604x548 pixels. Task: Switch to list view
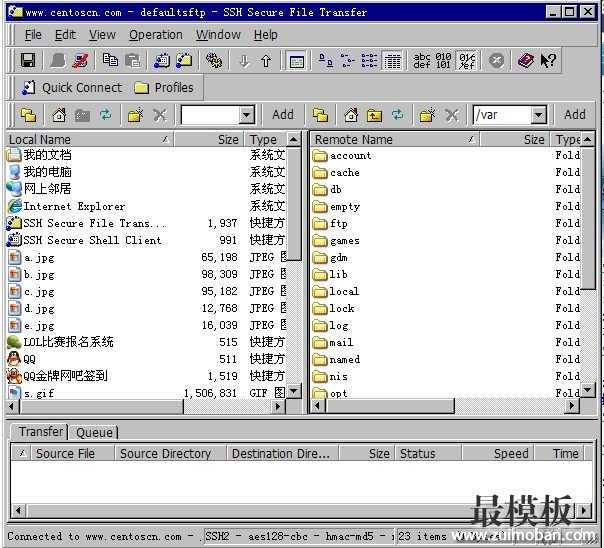[x=369, y=60]
